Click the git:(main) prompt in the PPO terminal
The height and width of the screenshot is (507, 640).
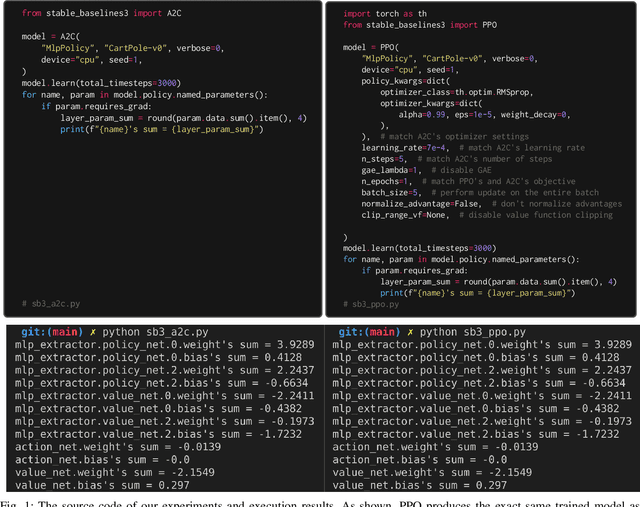click(370, 332)
